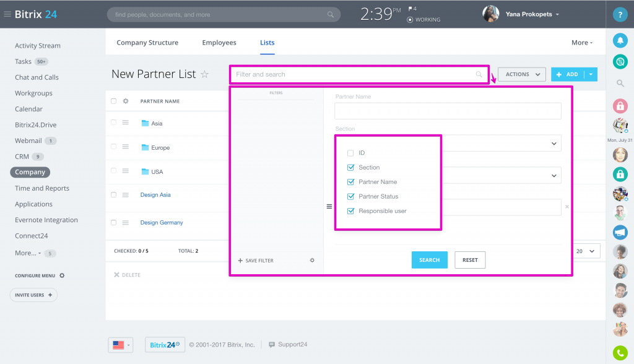Click the row menu icon for Design Germany
This screenshot has height=364, width=634.
click(x=126, y=222)
